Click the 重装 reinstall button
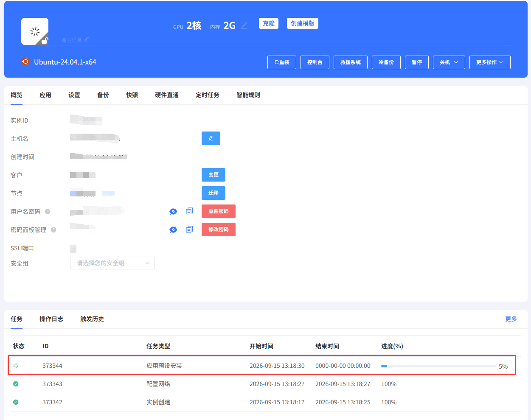The width and height of the screenshot is (531, 420). pyautogui.click(x=282, y=62)
